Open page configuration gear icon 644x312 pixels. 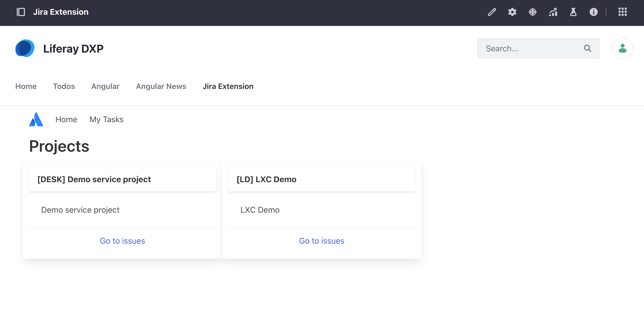(x=512, y=12)
